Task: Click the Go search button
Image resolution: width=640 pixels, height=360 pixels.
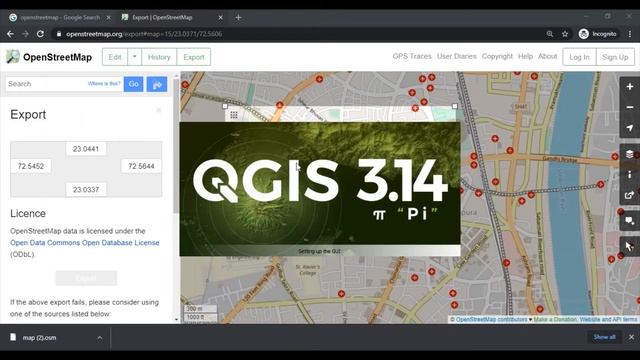Action: (x=133, y=84)
